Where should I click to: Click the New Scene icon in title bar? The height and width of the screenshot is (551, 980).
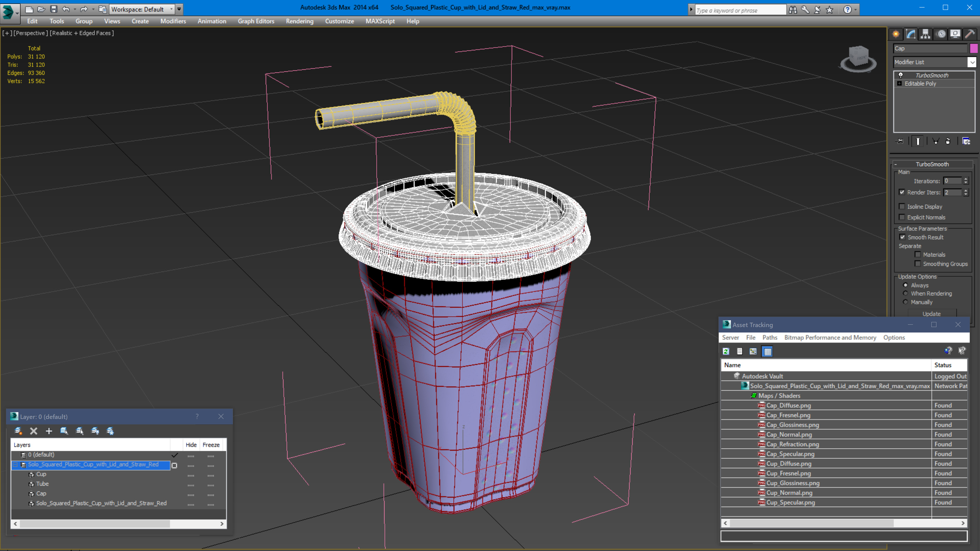29,9
